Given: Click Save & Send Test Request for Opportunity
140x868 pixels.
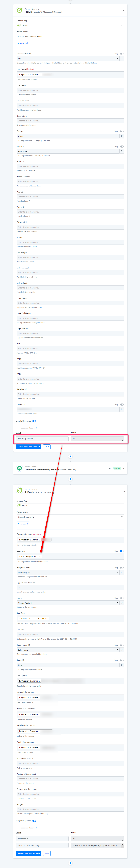Looking at the screenshot, I should pyautogui.click(x=29, y=854).
